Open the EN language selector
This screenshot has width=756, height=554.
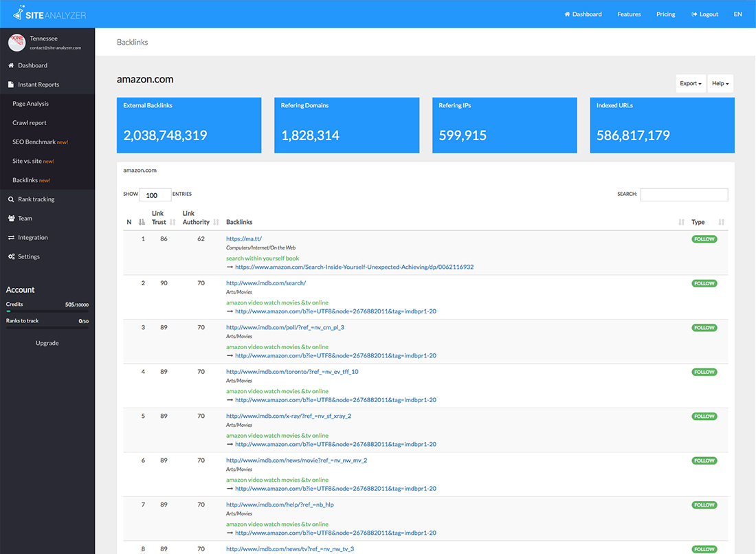coord(737,14)
